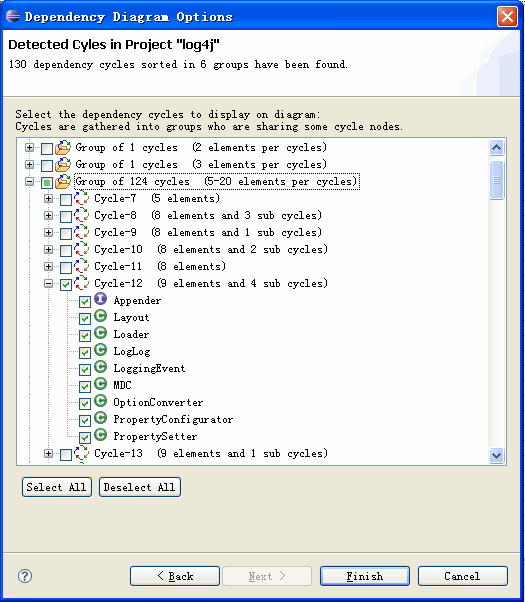The width and height of the screenshot is (525, 602).
Task: Uncheck the MDC checkbox
Action: pos(85,387)
